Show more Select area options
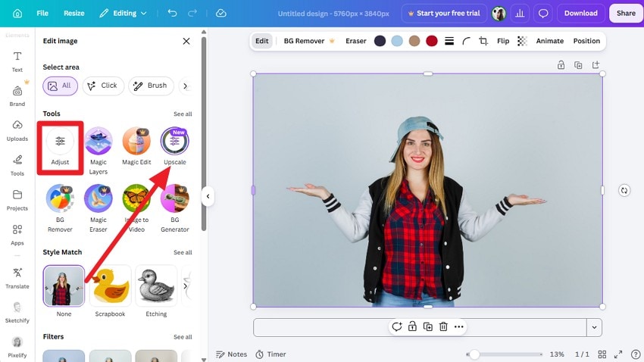Screen dimensions: 644x362 [185, 86]
